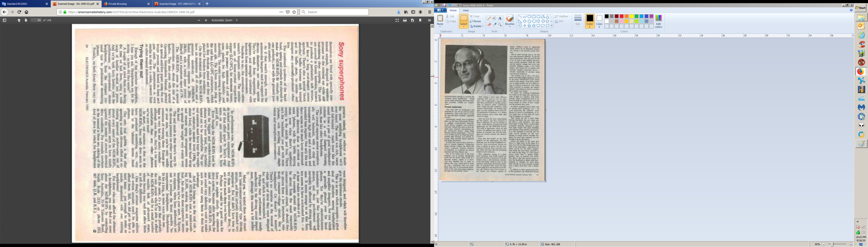This screenshot has height=247, width=868.
Task: Click the Copy button in Paint
Action: coord(451,21)
